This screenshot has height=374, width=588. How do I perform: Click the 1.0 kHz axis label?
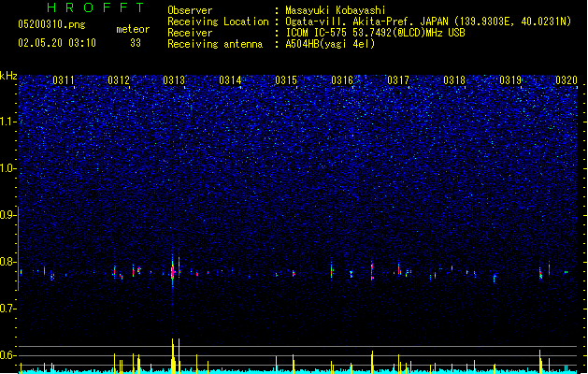tap(7, 168)
